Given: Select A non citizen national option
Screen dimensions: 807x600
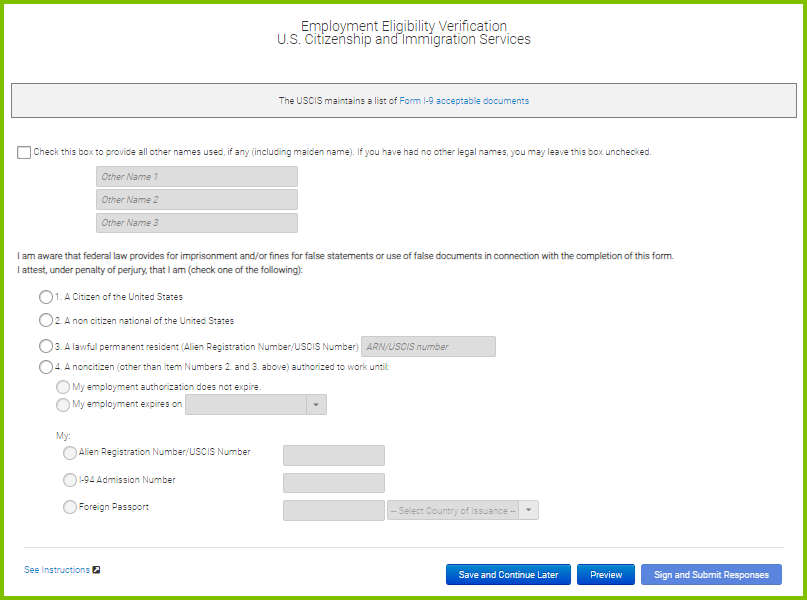Looking at the screenshot, I should coord(46,321).
